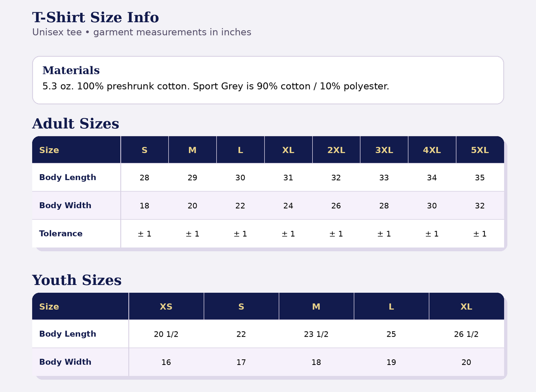Click the preshrunk cotton materials description
Screen dimensions: 536x392
[x=216, y=86]
